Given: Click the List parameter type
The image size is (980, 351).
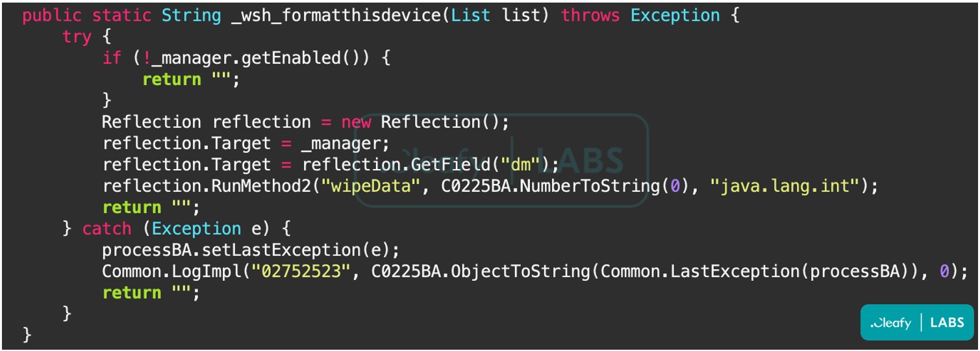Looking at the screenshot, I should click(x=471, y=16).
